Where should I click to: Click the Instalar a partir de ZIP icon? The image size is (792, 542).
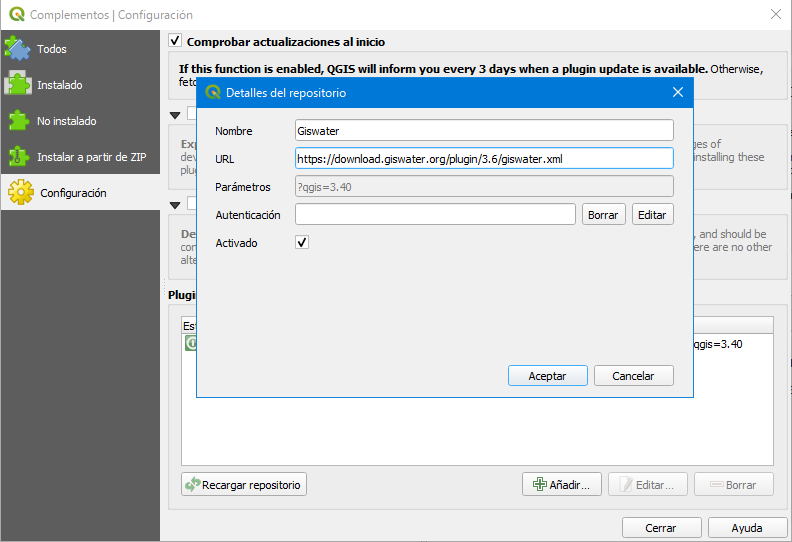(18, 157)
